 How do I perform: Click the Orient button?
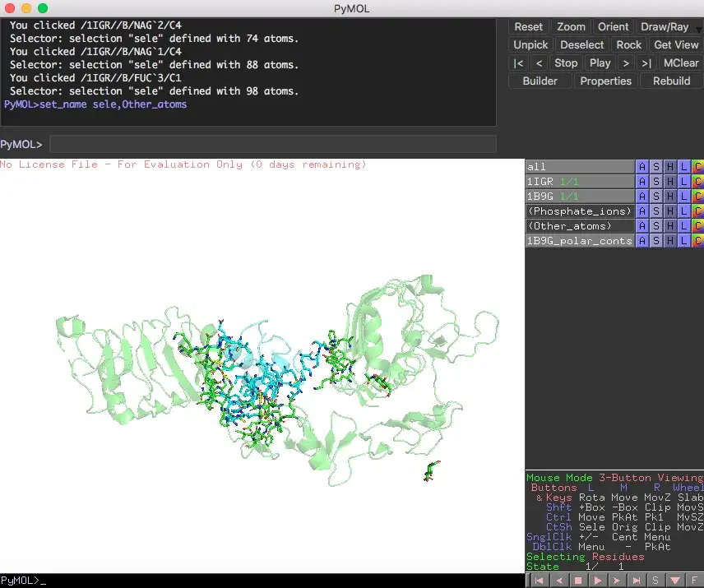tap(613, 27)
